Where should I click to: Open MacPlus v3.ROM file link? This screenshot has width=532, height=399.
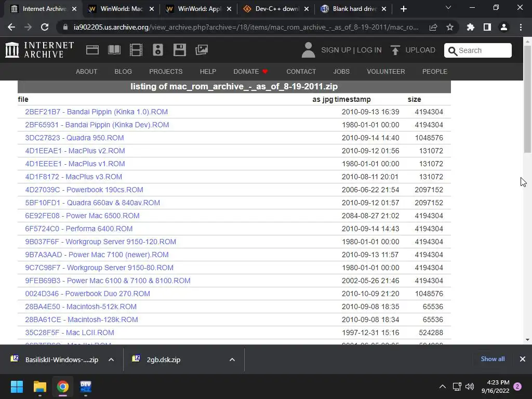(x=74, y=177)
